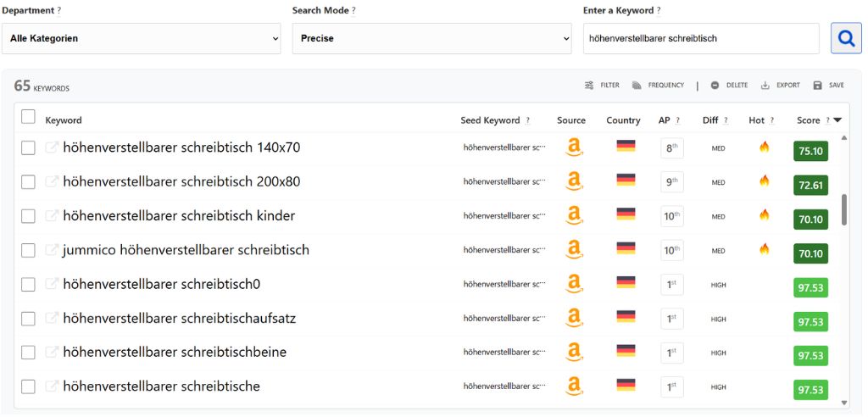Open external link for 'schreibtisch0' keyword
Screen dimensions: 868x417
[52, 284]
